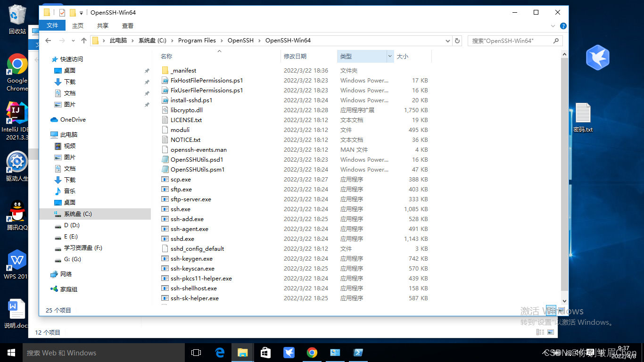644x362 pixels.
Task: Open Microsoft Edge from the taskbar
Action: coord(220,353)
